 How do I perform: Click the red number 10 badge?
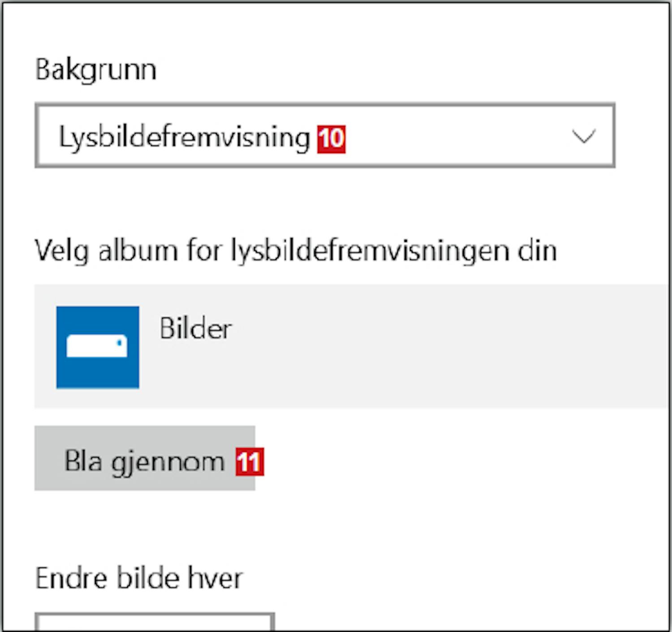[x=332, y=139]
